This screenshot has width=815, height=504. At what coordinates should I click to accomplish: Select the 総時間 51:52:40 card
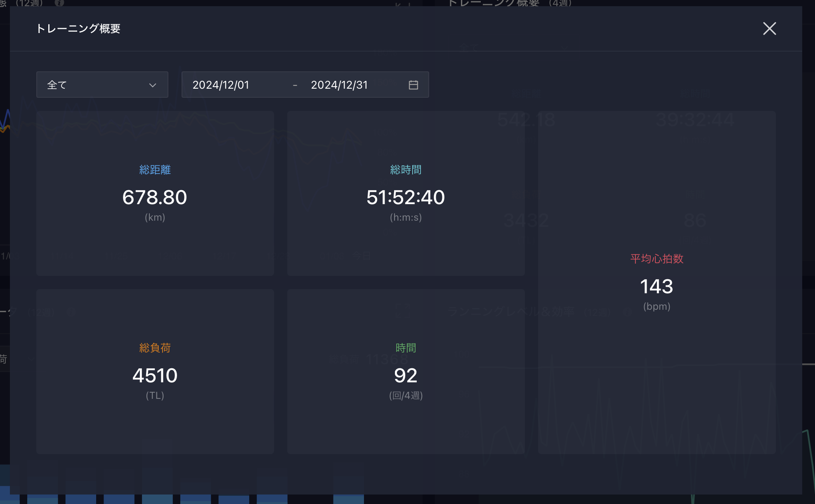[406, 193]
